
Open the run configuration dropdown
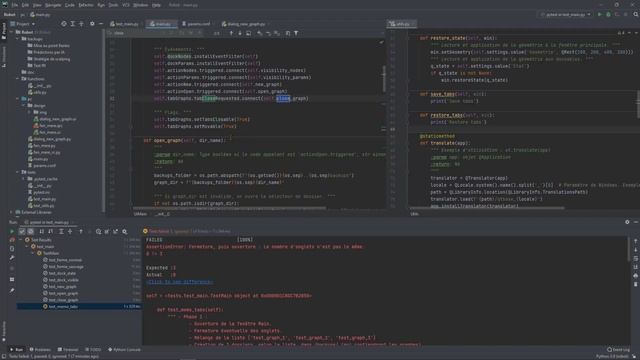click(x=565, y=14)
